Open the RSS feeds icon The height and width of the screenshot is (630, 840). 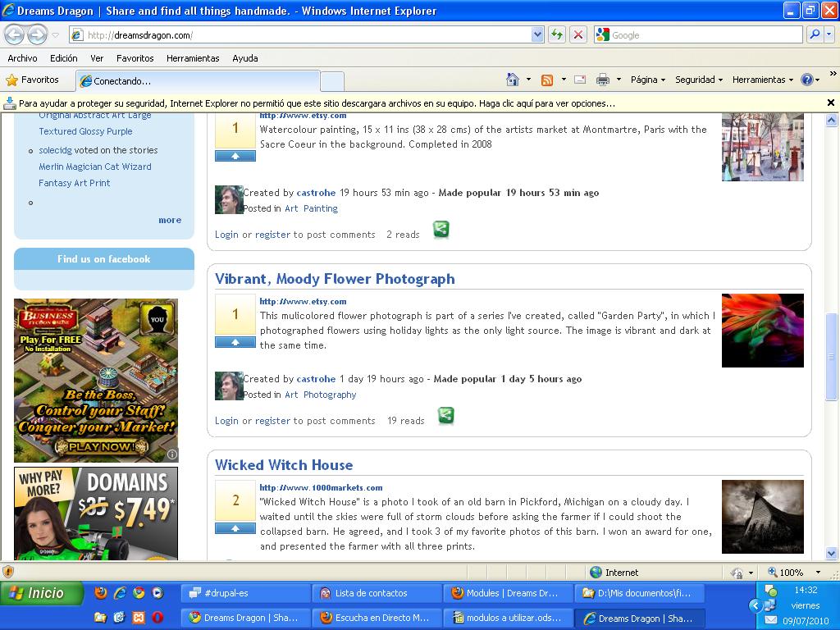tap(546, 80)
